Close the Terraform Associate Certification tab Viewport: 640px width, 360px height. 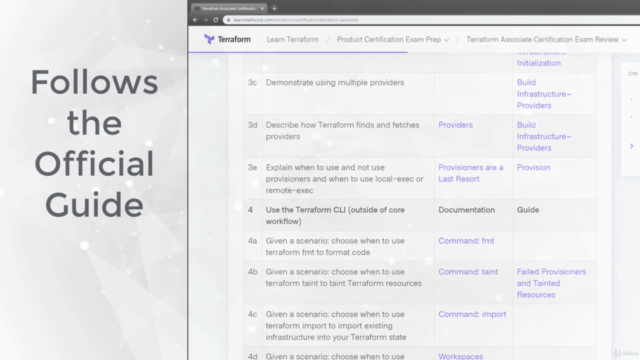click(x=262, y=8)
